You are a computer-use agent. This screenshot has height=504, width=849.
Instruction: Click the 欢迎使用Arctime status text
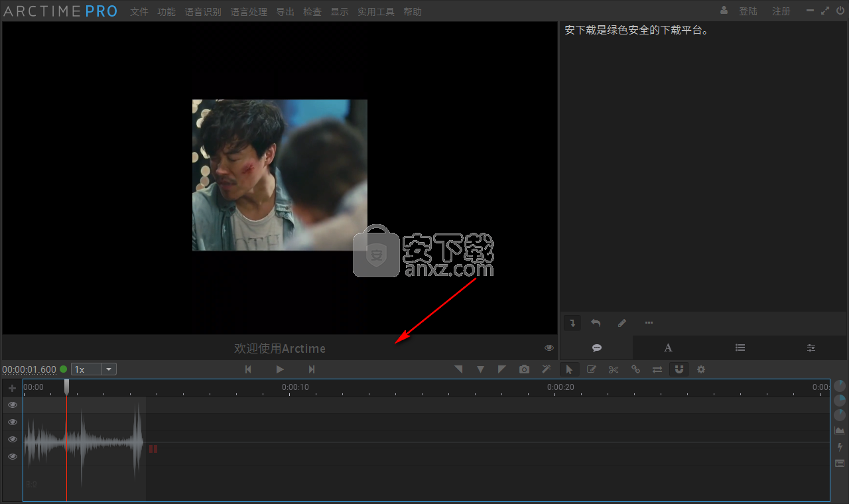[x=280, y=348]
